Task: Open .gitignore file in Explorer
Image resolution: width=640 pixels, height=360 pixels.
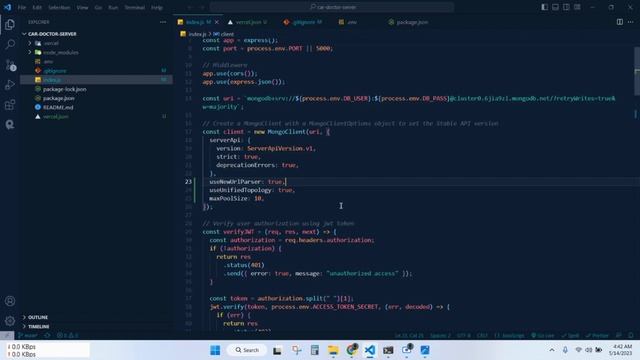Action: pyautogui.click(x=96, y=71)
